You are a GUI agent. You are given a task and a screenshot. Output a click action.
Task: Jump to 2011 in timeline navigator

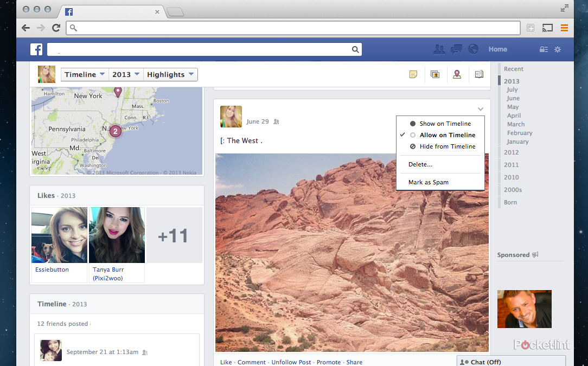click(511, 165)
